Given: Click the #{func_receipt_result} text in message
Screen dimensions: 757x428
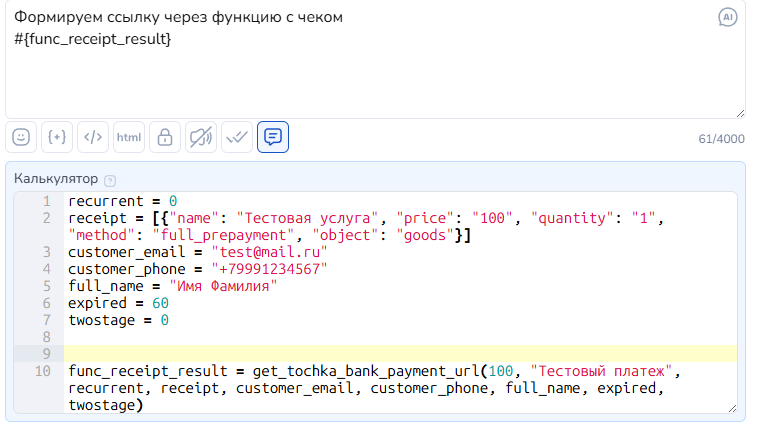Looking at the screenshot, I should (x=92, y=38).
